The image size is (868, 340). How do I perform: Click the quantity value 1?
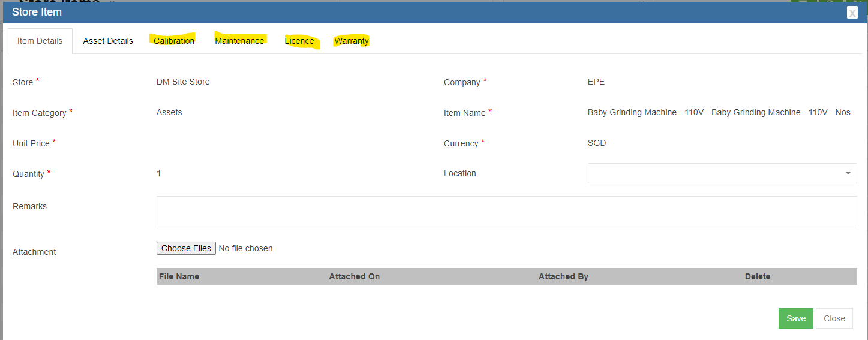[x=159, y=173]
